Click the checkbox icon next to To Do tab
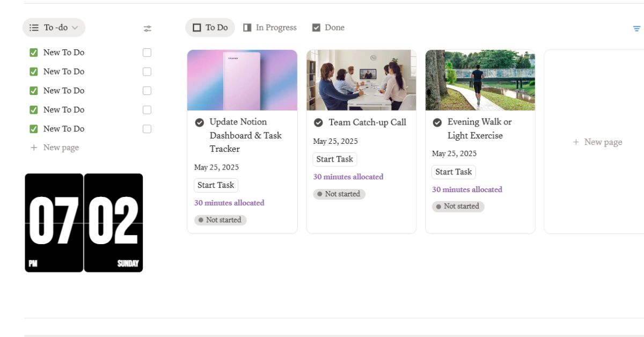This screenshot has height=337, width=644. click(197, 27)
